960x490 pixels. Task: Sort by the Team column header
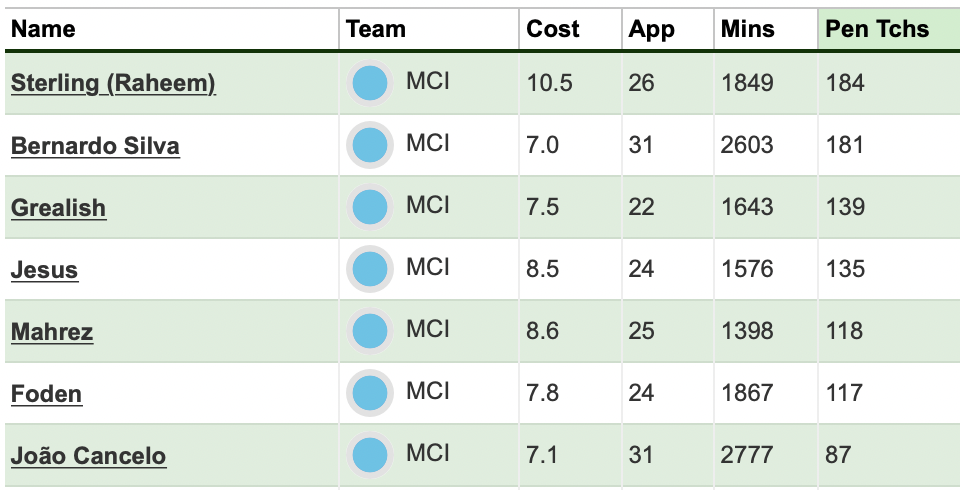pos(375,29)
